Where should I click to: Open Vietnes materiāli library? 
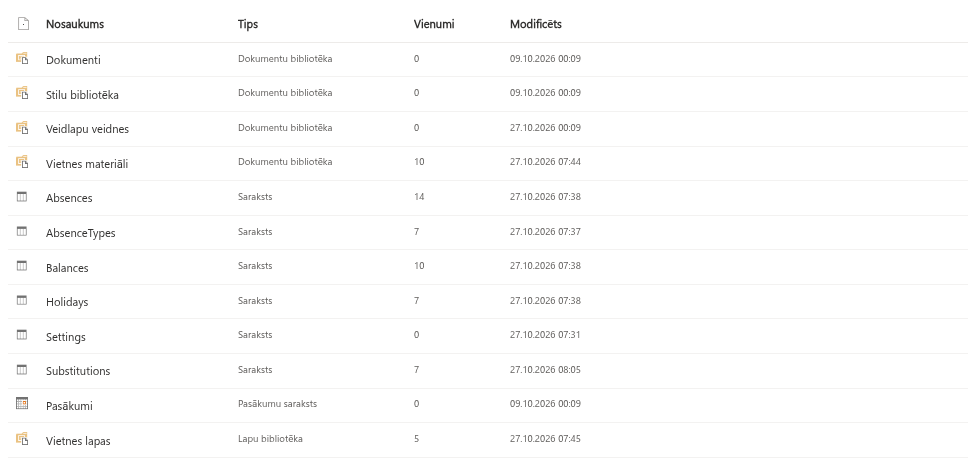(x=87, y=164)
